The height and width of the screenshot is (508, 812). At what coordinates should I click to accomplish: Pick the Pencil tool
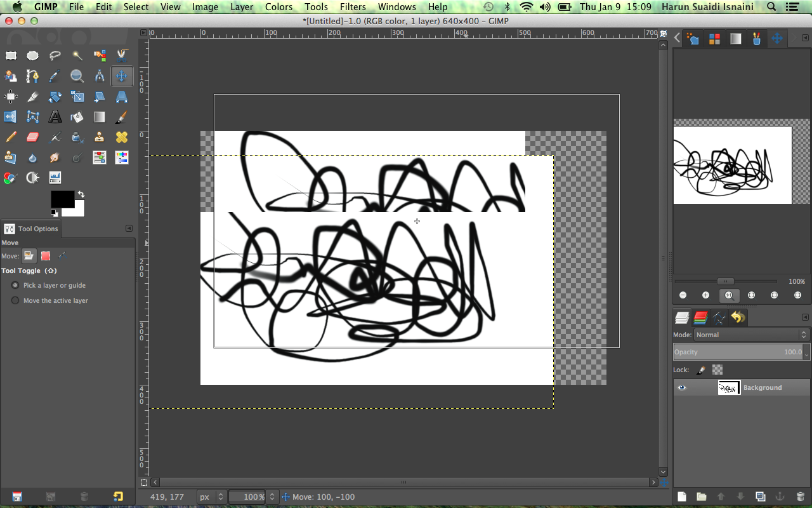(11, 137)
